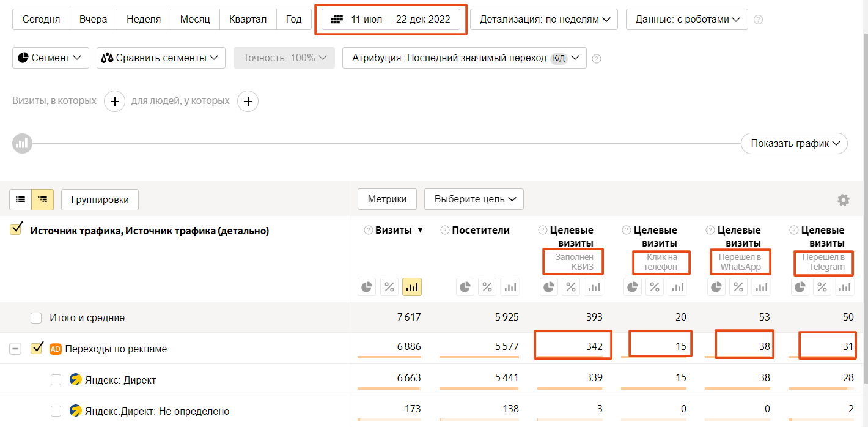
Task: Check the Итого и средние checkbox
Action: [36, 317]
